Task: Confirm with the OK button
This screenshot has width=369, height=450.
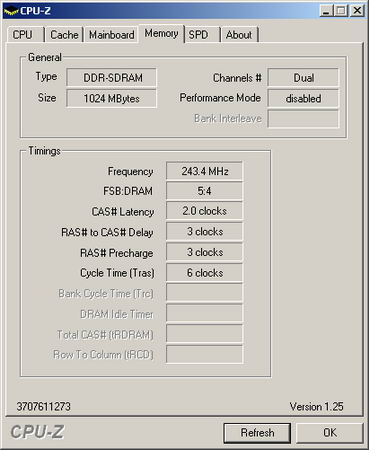Action: tap(330, 433)
